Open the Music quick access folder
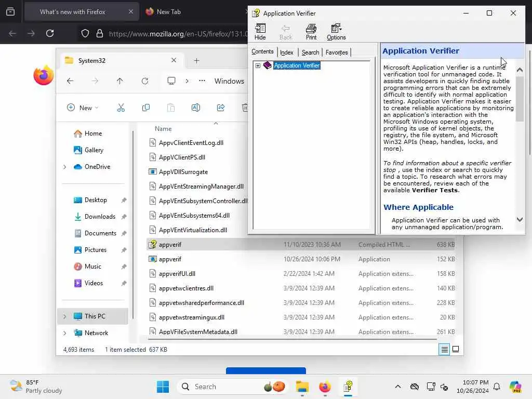The height and width of the screenshot is (399, 532). tap(87, 267)
